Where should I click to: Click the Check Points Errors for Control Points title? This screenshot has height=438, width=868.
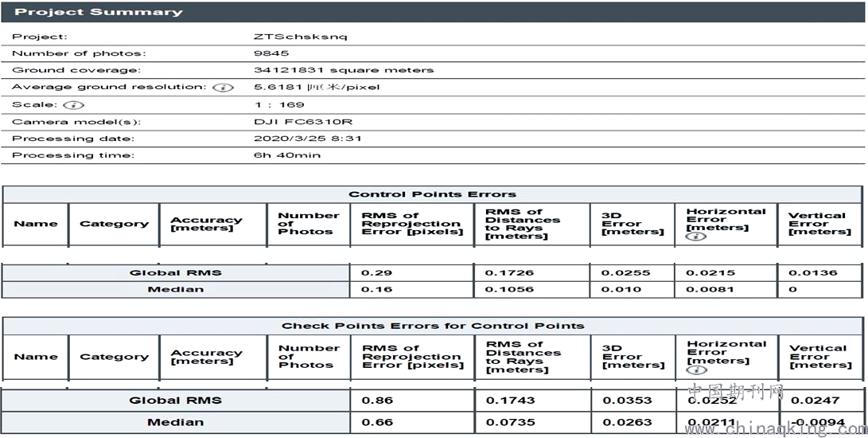[x=433, y=326]
